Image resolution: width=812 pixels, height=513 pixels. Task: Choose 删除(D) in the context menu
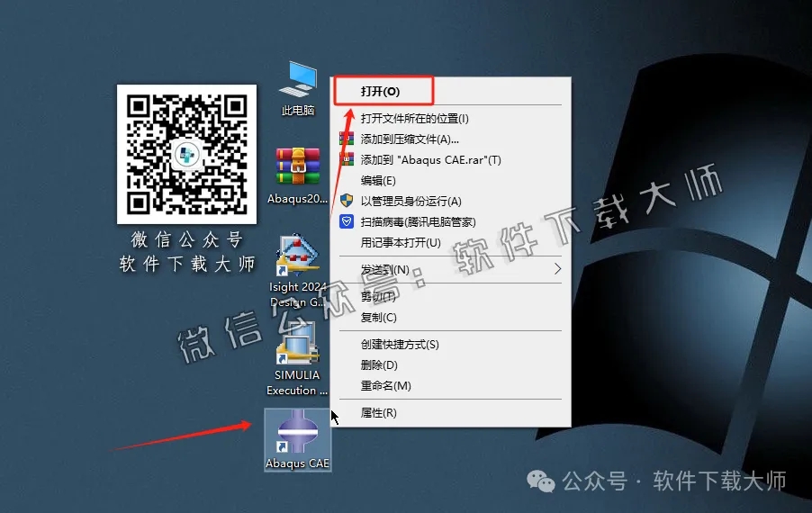(450, 364)
